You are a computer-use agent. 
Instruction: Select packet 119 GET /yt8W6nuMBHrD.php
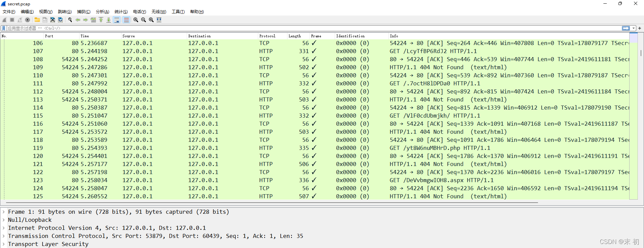pos(315,148)
